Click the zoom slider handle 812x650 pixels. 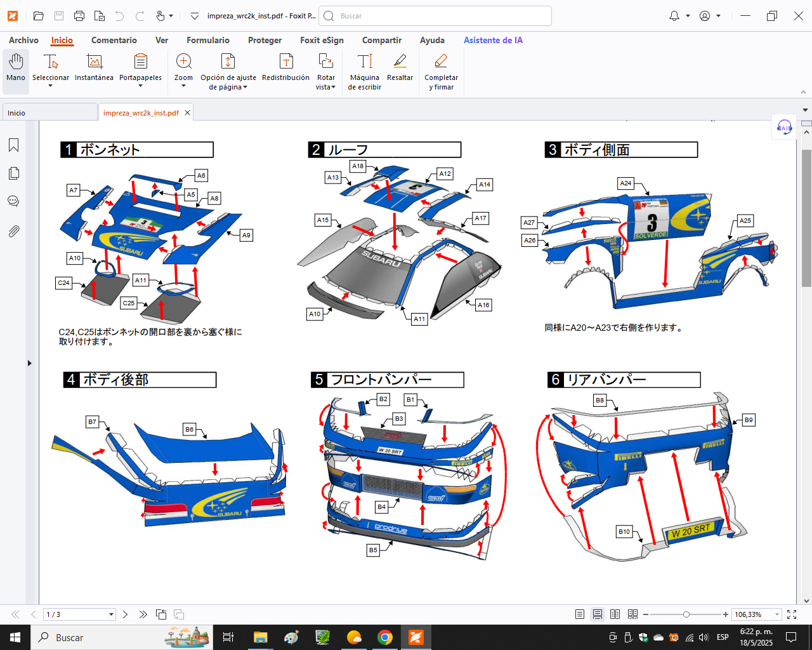click(686, 614)
